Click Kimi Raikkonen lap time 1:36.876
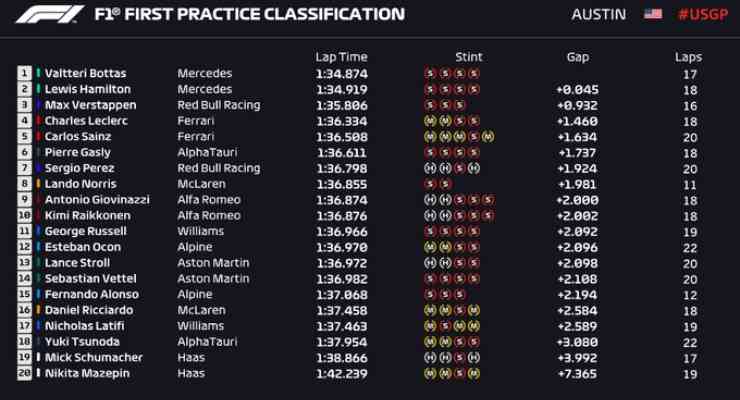Screen dimensions: 740x400 click(x=342, y=216)
